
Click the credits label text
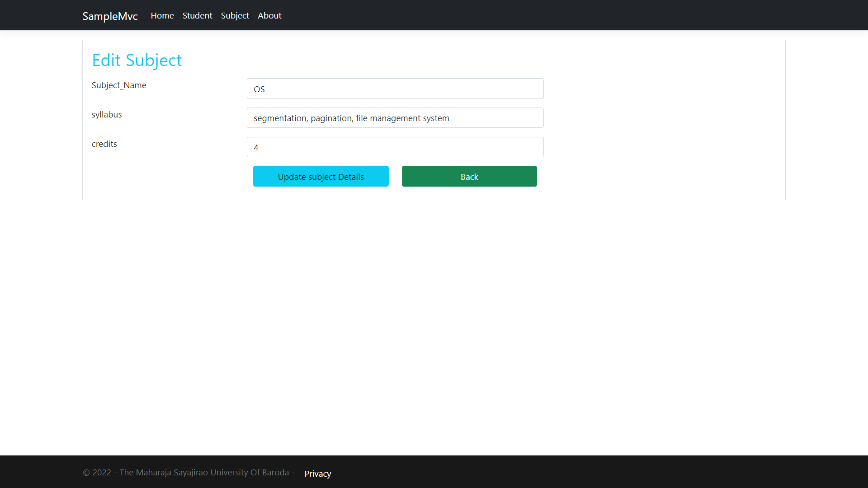104,144
